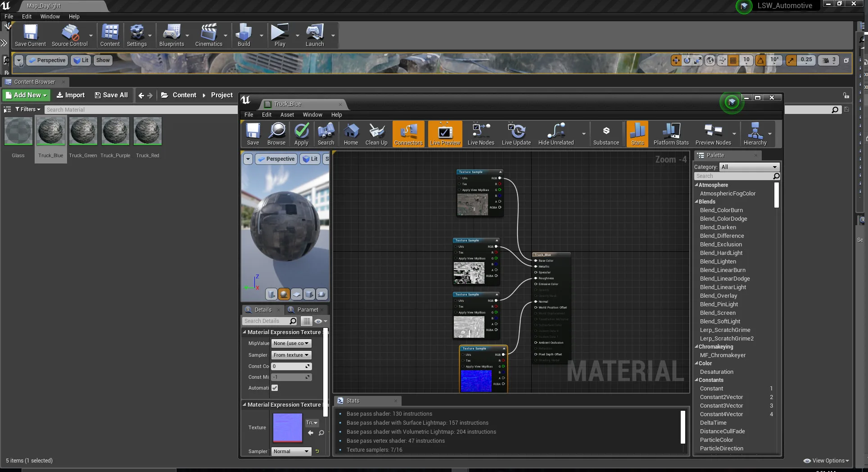Image resolution: width=868 pixels, height=472 pixels.
Task: Open Blueprints menu button
Action: (x=172, y=35)
